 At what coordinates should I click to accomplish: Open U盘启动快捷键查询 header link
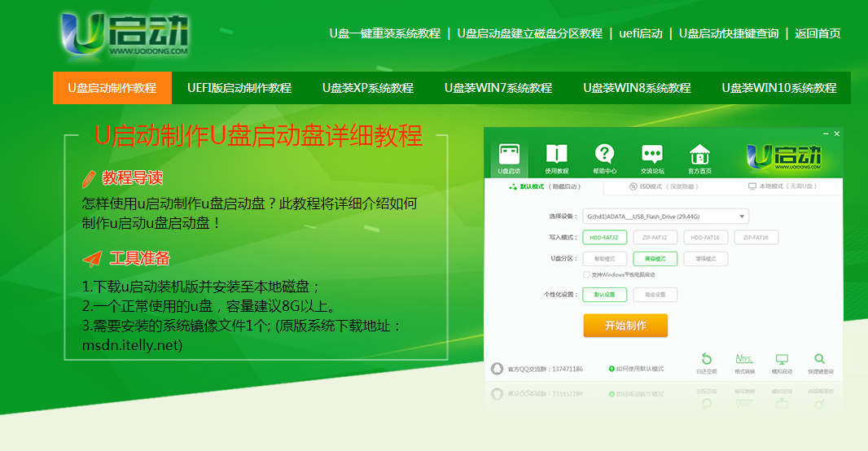click(729, 33)
